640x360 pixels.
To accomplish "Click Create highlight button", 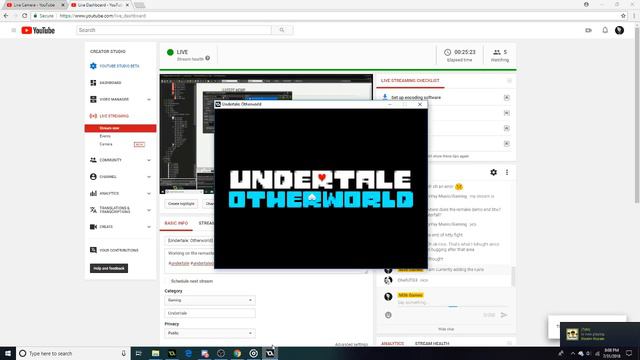I will point(181,204).
